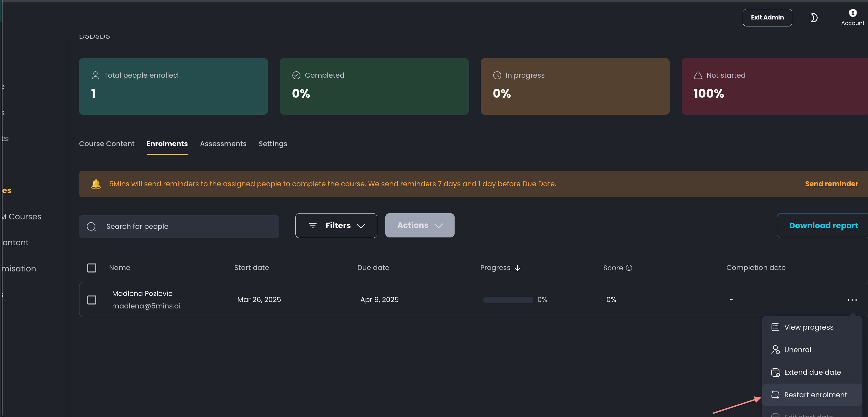Check the select-all header checkbox

click(x=92, y=268)
